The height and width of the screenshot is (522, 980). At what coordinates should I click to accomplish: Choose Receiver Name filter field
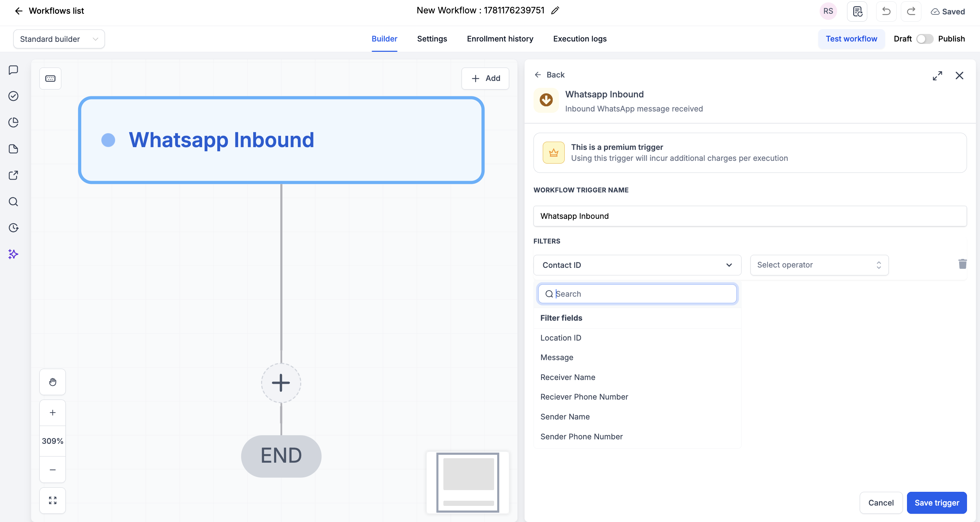pyautogui.click(x=637, y=377)
